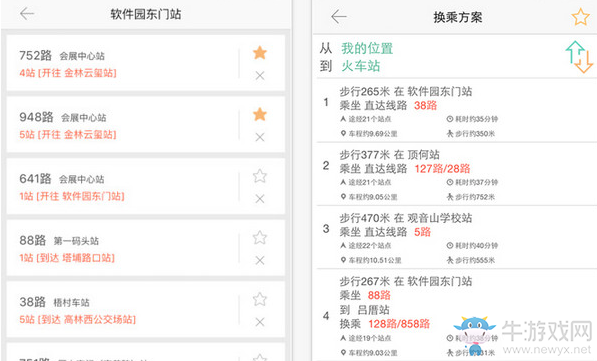Click red 5路 line label in plan 3
Viewport: 597px width, 361px height.
422,232
